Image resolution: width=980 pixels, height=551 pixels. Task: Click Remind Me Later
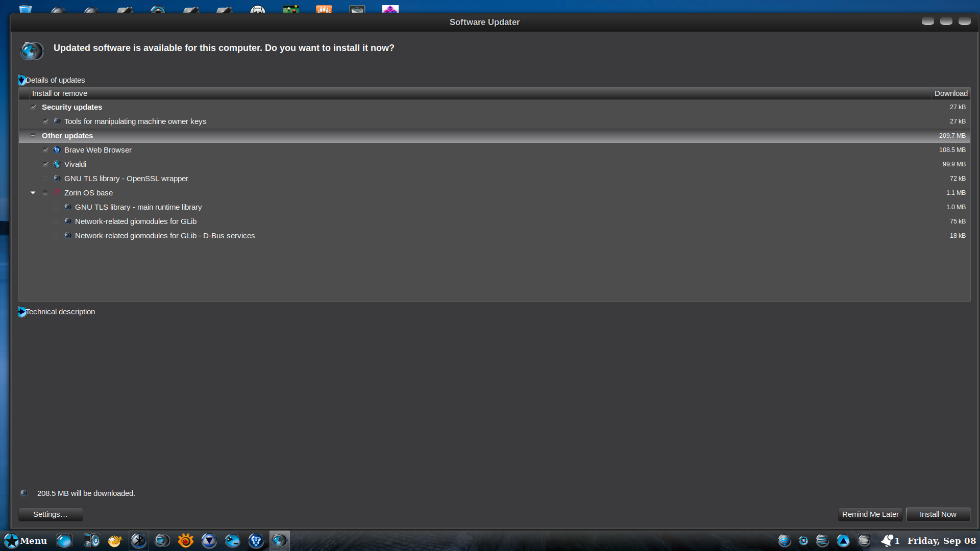click(870, 514)
